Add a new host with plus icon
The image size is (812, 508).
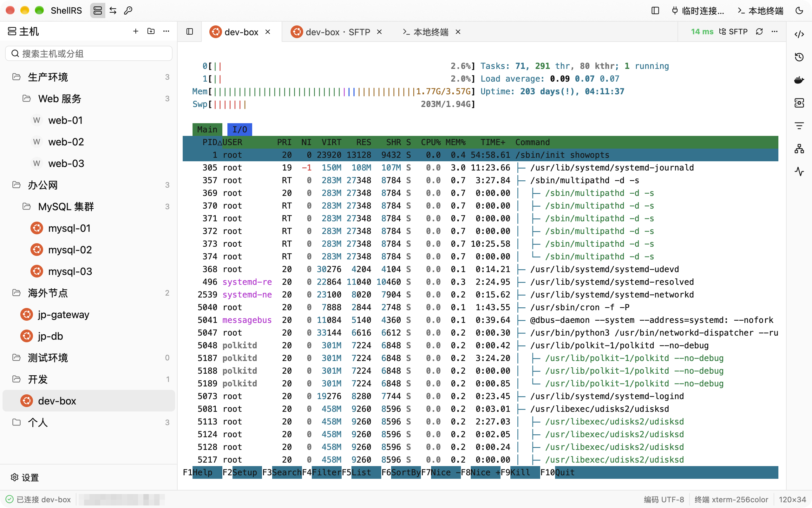tap(135, 31)
